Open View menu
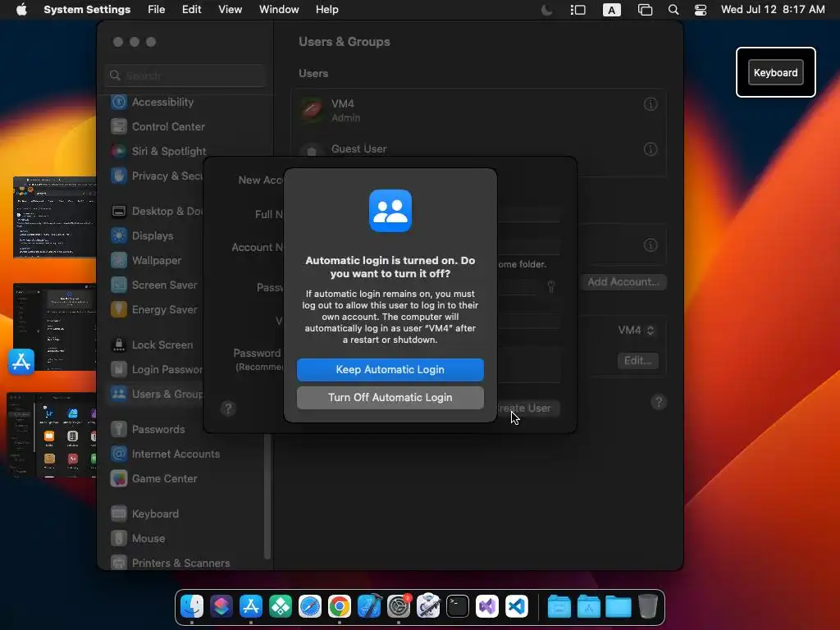Viewport: 840px width, 630px height. tap(231, 10)
